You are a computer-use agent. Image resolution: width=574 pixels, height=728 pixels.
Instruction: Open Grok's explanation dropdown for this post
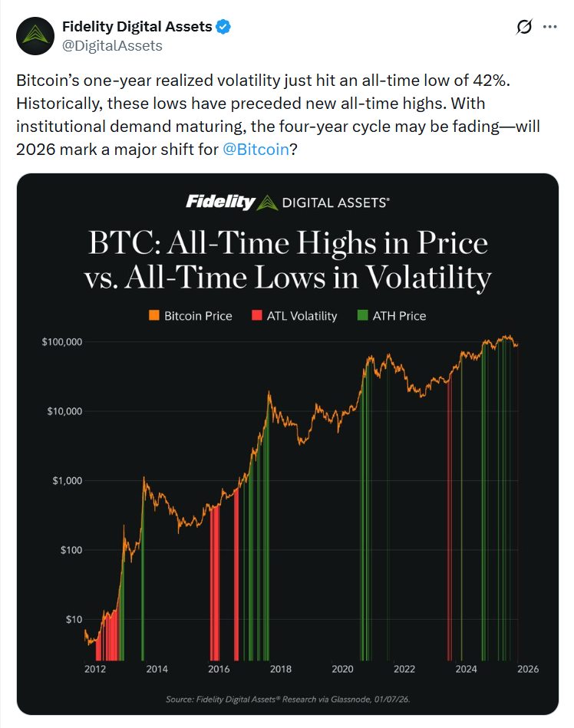(524, 26)
